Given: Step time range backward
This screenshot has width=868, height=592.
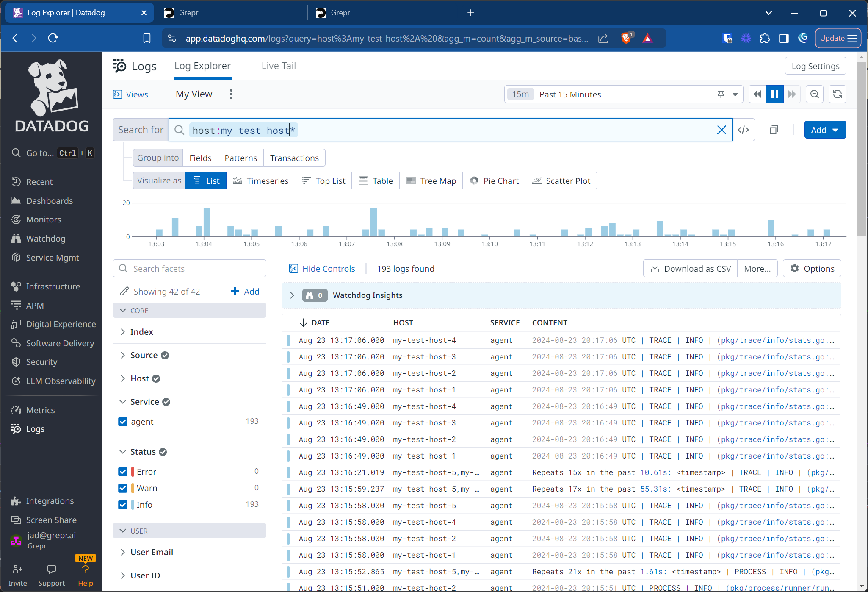Looking at the screenshot, I should [757, 94].
